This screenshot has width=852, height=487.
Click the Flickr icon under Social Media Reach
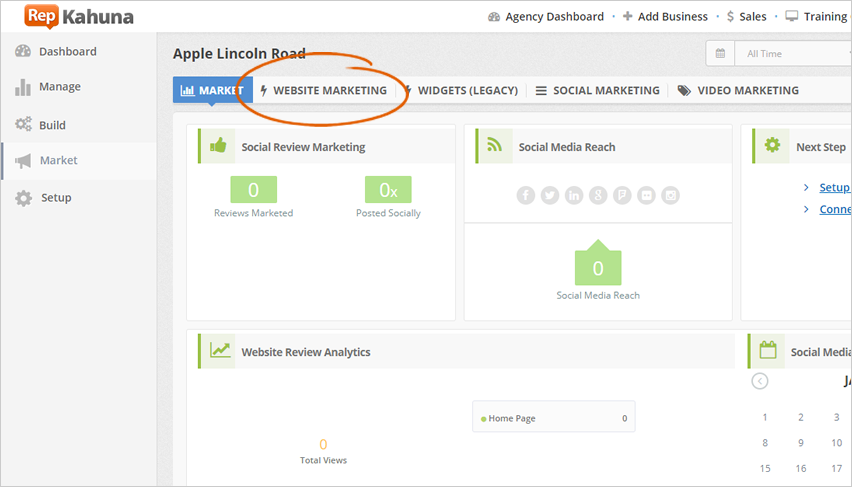pyautogui.click(x=646, y=195)
